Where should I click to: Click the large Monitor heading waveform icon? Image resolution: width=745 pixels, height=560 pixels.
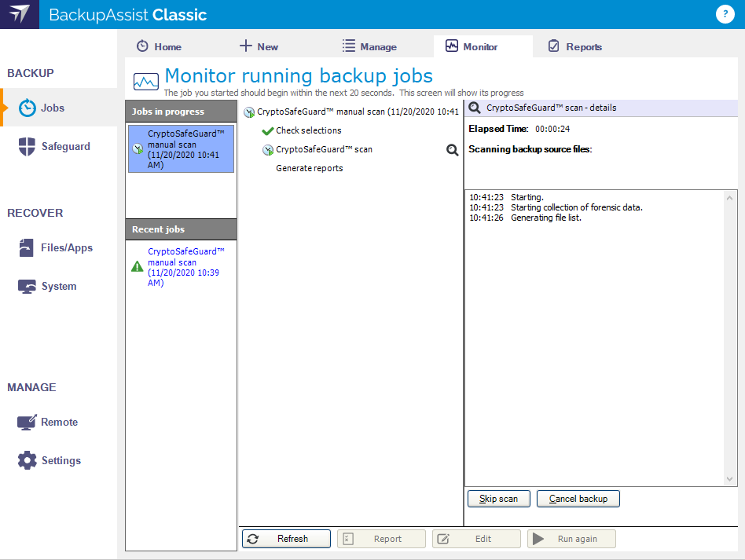[146, 82]
